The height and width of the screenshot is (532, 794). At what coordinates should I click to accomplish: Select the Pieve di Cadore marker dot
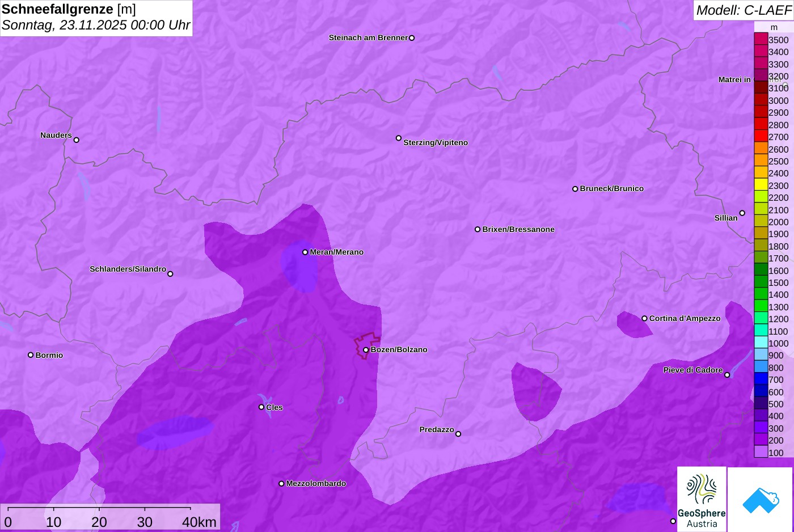coord(727,375)
